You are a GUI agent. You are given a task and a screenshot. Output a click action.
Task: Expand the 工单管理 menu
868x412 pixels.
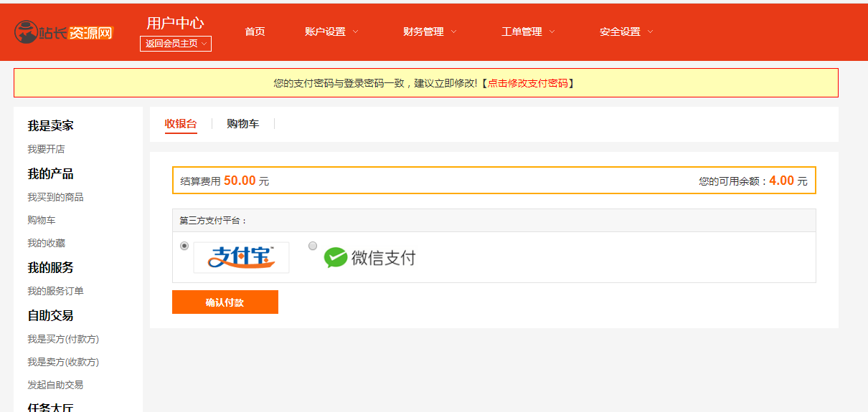(x=528, y=32)
